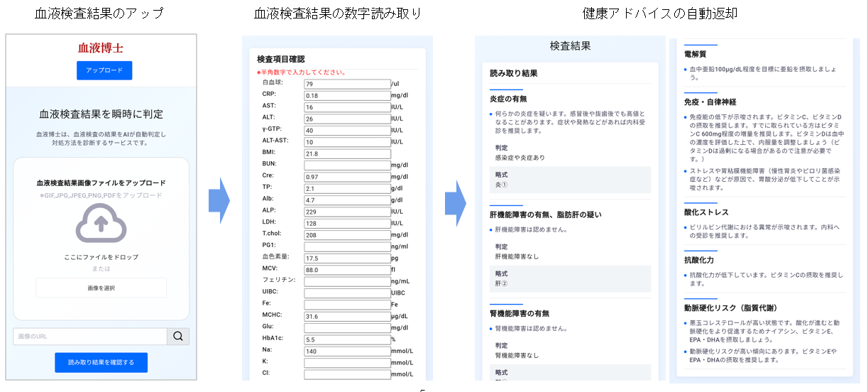Screen dimensions: 868x392
Task: Click the 免疫・自律神経 section heading
Action: (x=710, y=102)
